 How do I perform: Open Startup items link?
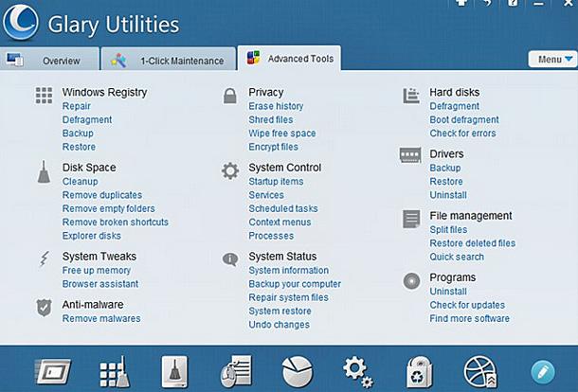(276, 181)
